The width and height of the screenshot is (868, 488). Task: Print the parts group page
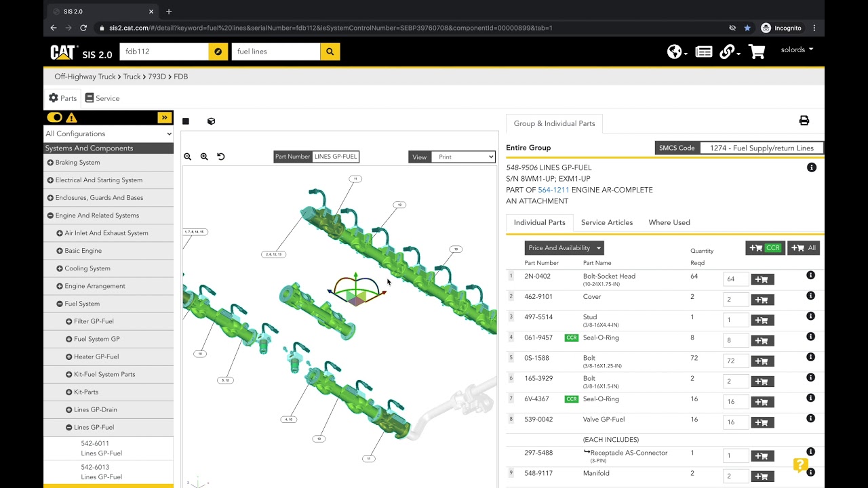point(804,121)
